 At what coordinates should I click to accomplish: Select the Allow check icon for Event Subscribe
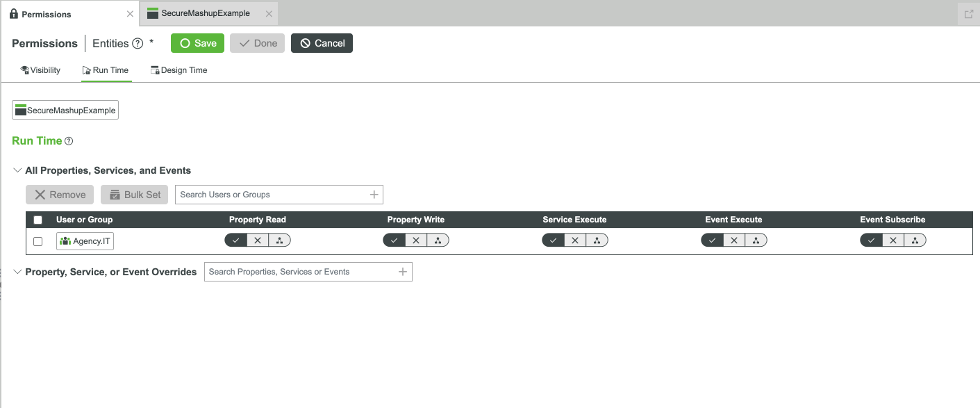[x=871, y=240]
